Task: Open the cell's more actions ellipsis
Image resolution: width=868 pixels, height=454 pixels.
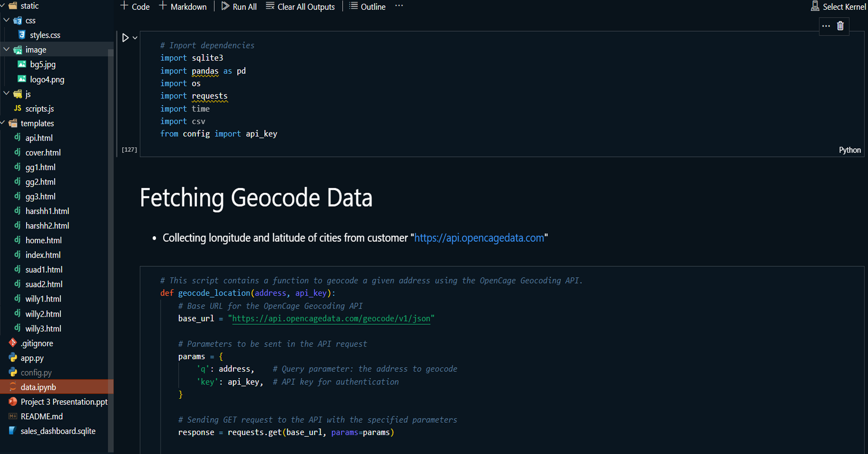Action: pyautogui.click(x=826, y=26)
